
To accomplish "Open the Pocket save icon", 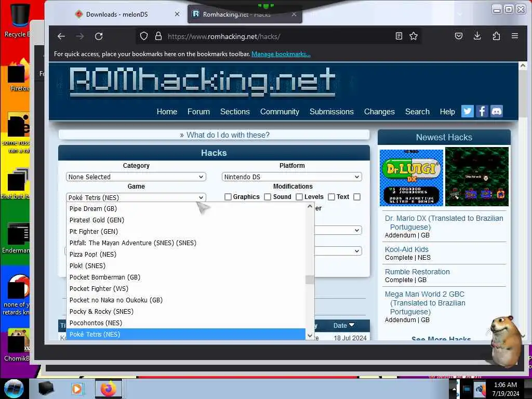I will (x=459, y=36).
